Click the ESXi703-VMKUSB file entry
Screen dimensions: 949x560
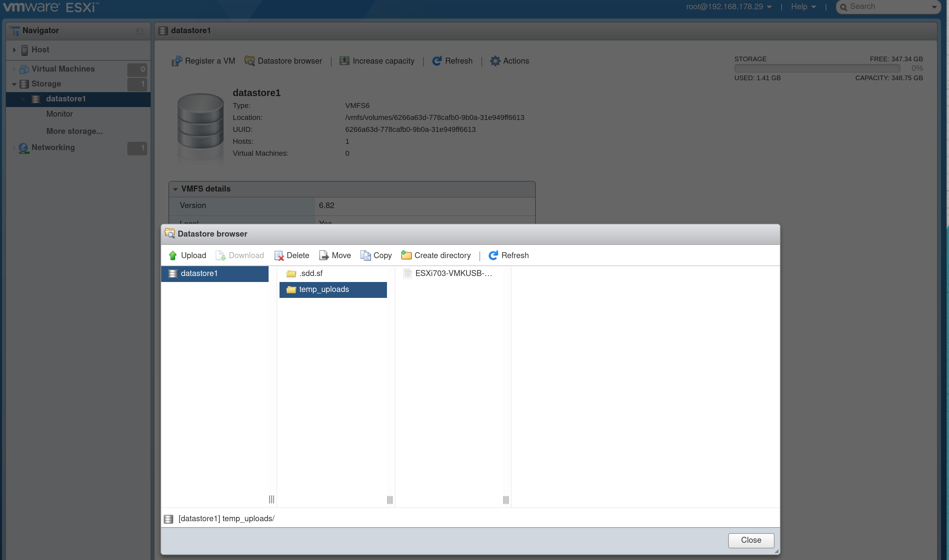click(x=454, y=273)
